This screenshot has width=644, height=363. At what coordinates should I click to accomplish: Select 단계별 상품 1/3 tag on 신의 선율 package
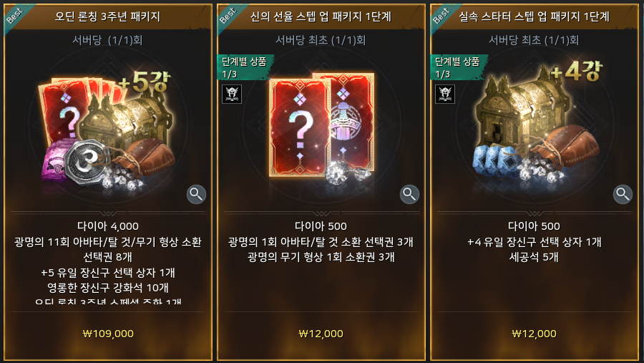coord(245,67)
